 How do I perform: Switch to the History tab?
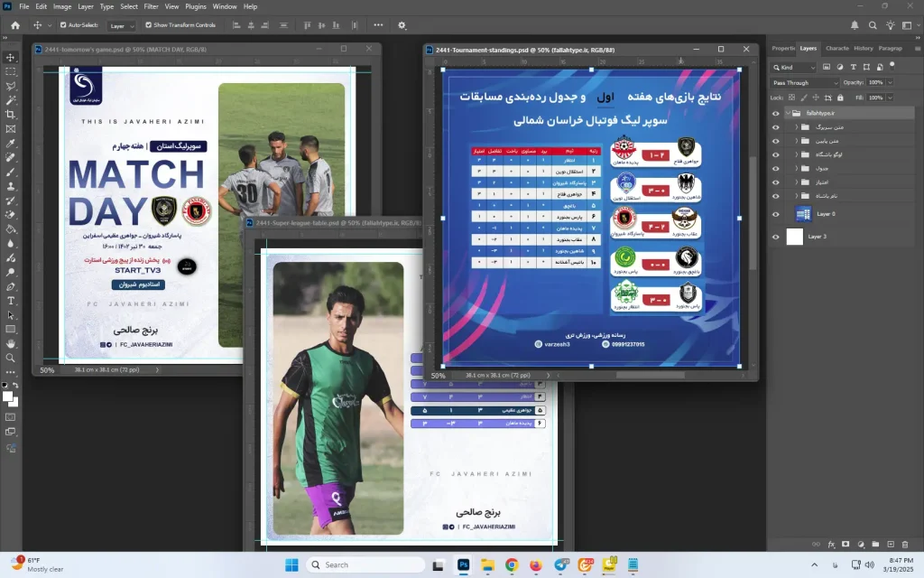coord(864,49)
